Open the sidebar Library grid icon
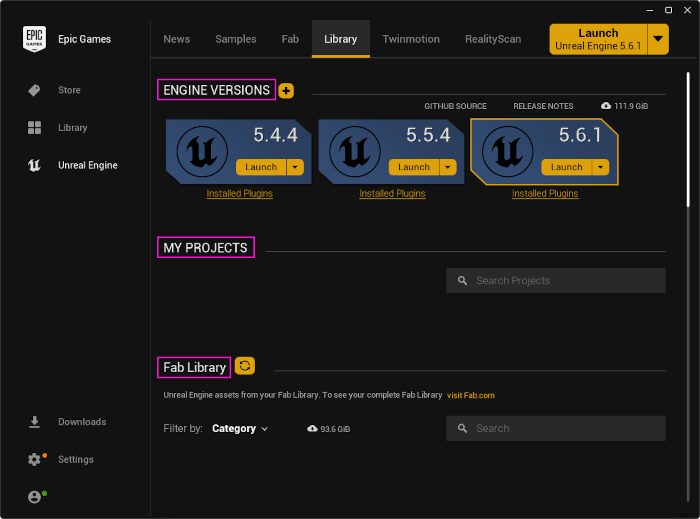 (34, 128)
